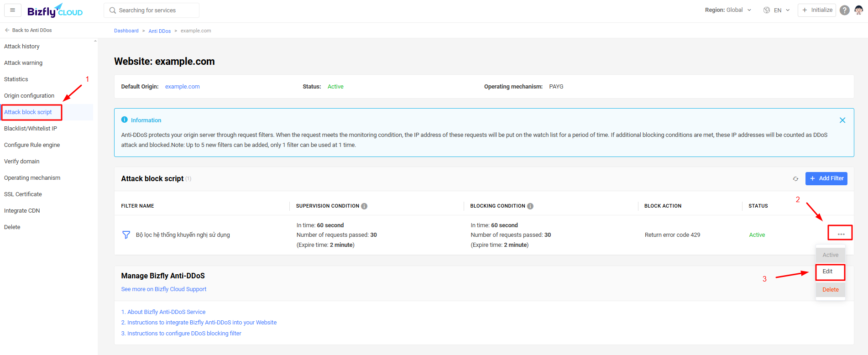Click Delete in the sidebar
This screenshot has width=868, height=355.
pos(12,227)
